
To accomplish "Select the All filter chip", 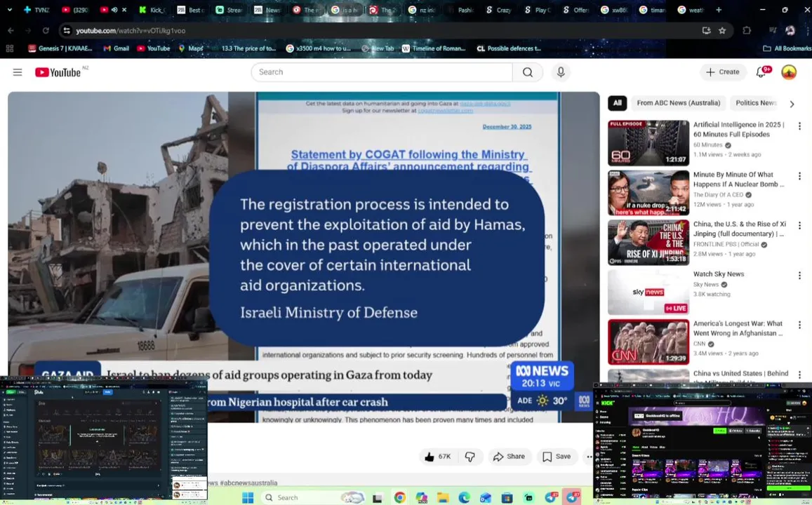I will click(x=618, y=103).
